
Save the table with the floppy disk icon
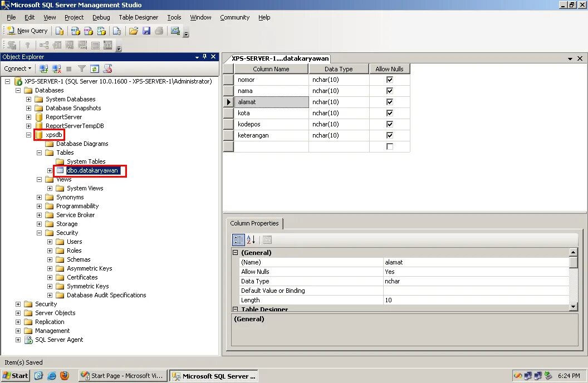tap(146, 31)
